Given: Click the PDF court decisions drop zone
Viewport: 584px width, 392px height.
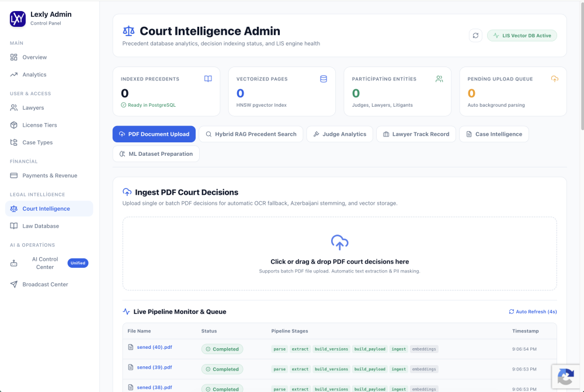Looking at the screenshot, I should tap(340, 254).
